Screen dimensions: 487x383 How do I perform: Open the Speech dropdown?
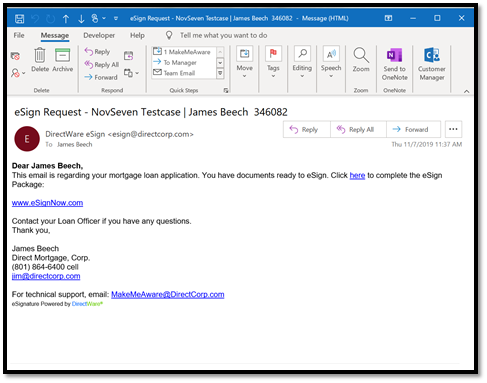point(331,62)
